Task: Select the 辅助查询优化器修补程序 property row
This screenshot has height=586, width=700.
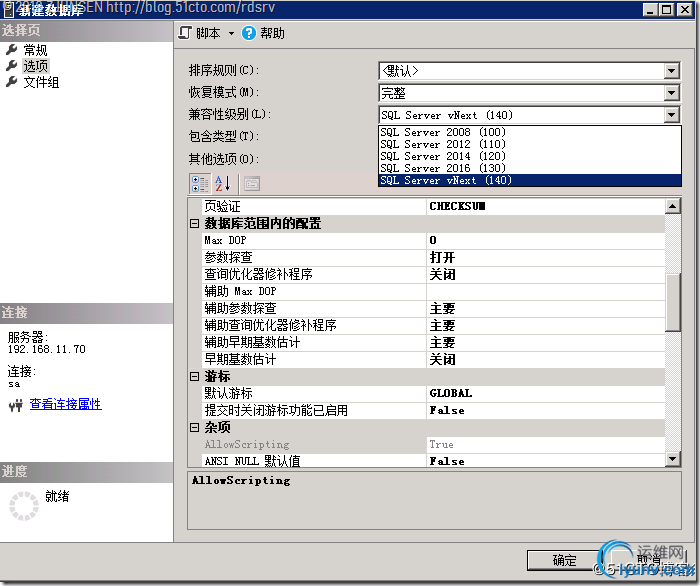Action: click(x=433, y=325)
